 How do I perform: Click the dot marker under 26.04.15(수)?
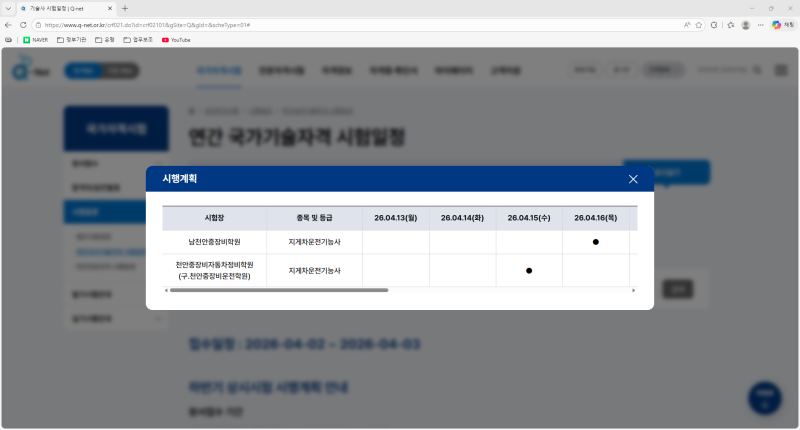coord(529,270)
